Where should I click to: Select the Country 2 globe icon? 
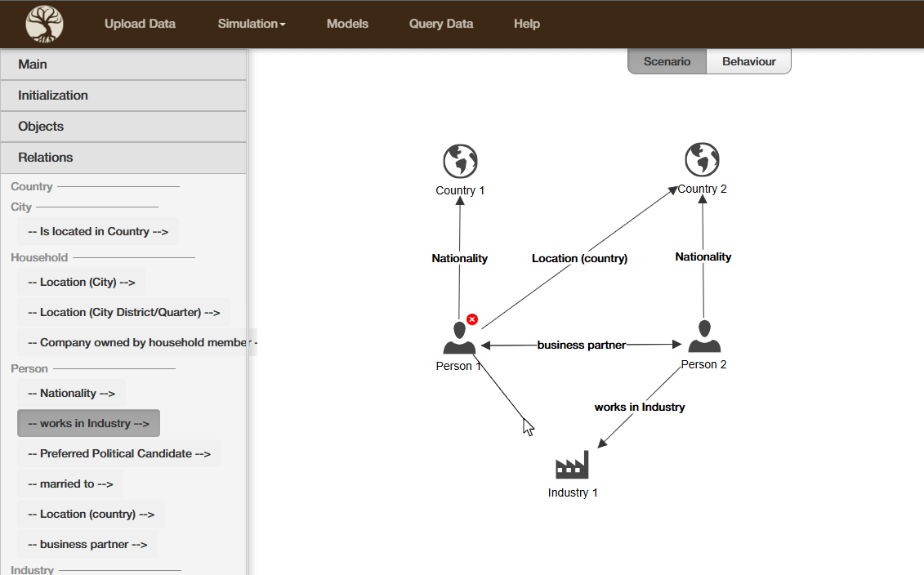702,160
